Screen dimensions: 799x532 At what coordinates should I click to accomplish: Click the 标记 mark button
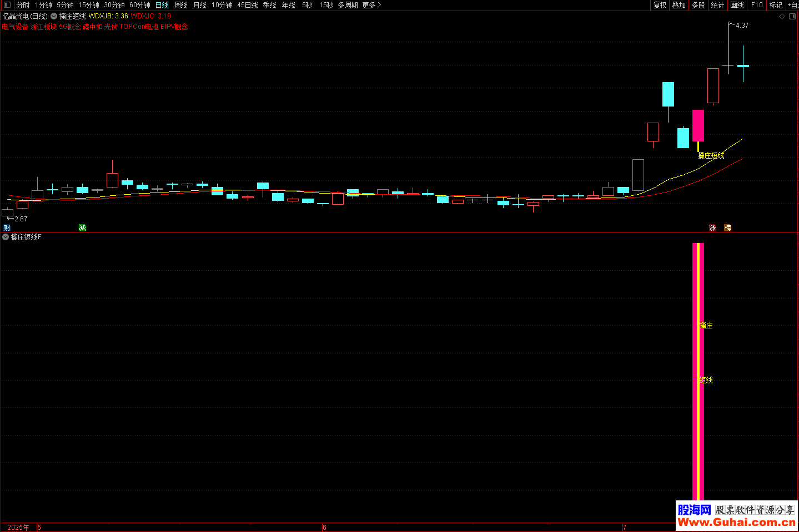pyautogui.click(x=776, y=5)
